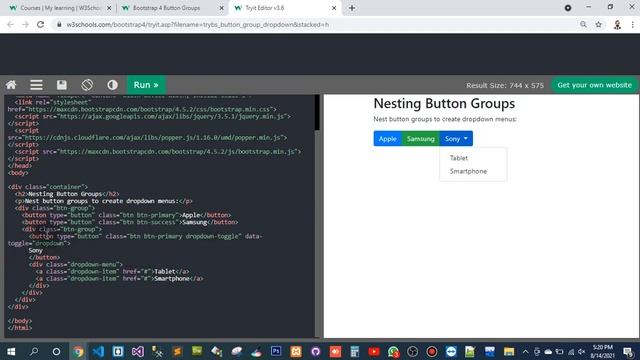Open File Explorer from the taskbar
640x360 pixels.
(509, 351)
